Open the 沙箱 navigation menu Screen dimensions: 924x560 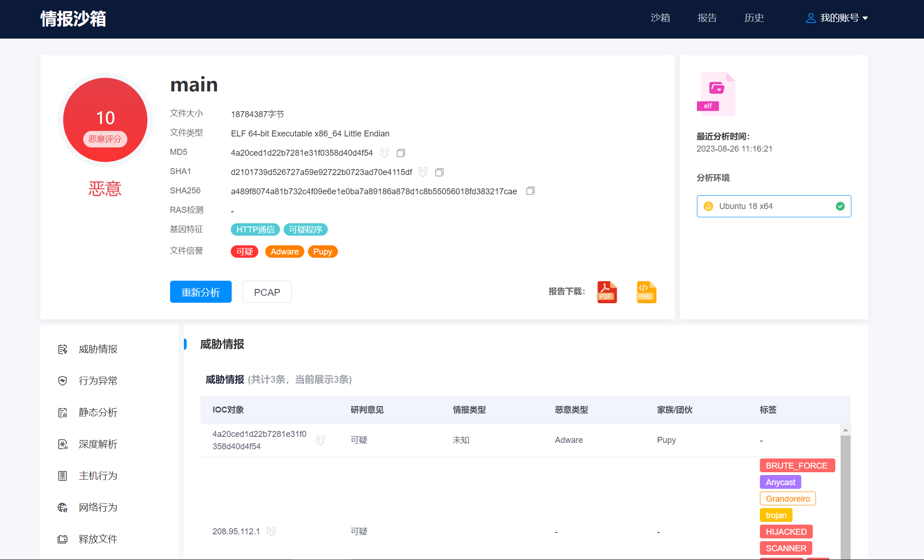pos(660,18)
